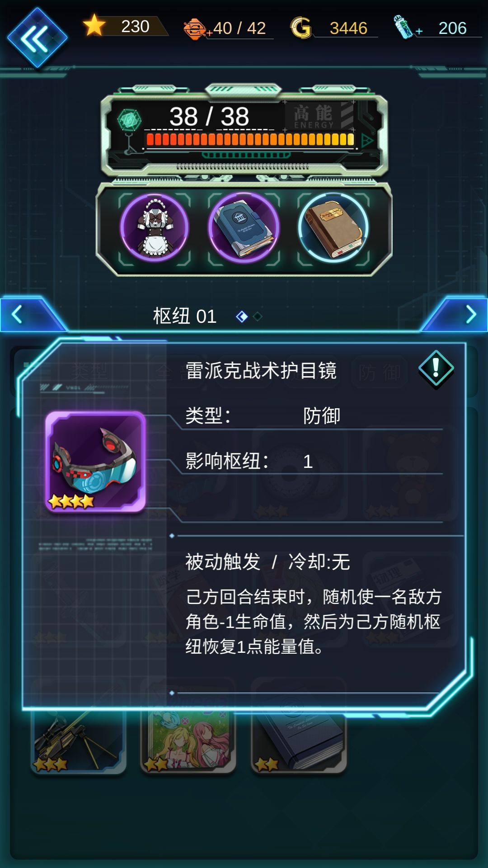The width and height of the screenshot is (488, 868).
Task: Select the blue library book slot
Action: coord(244,228)
